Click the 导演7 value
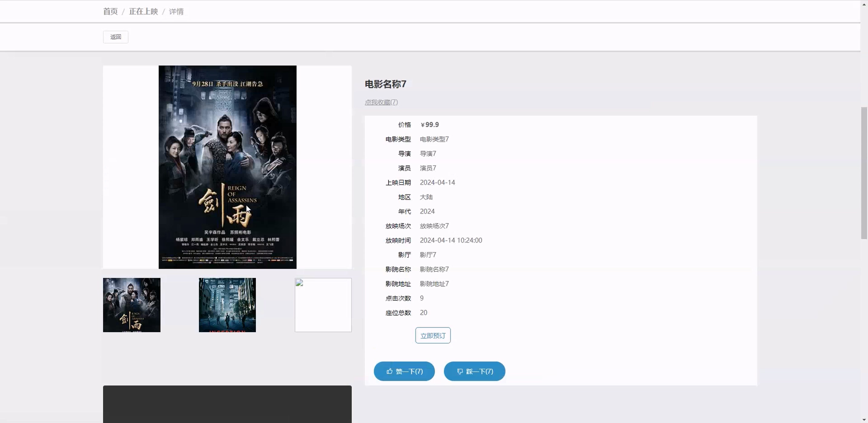Viewport: 868px width, 423px height. [428, 154]
